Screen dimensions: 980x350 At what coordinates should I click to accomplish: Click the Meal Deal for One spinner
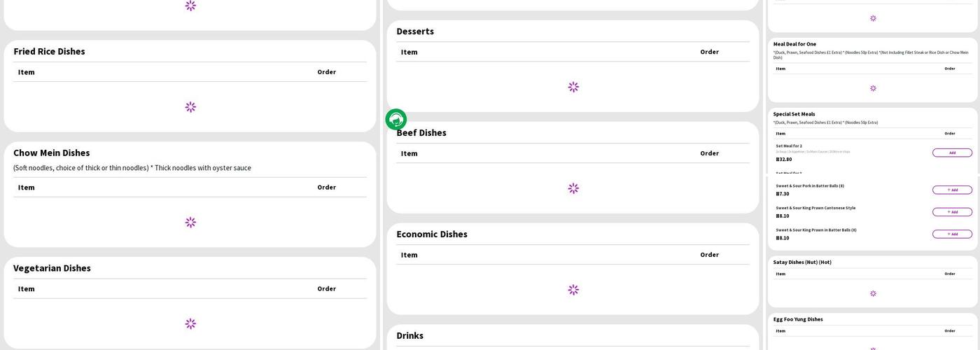[x=873, y=89]
